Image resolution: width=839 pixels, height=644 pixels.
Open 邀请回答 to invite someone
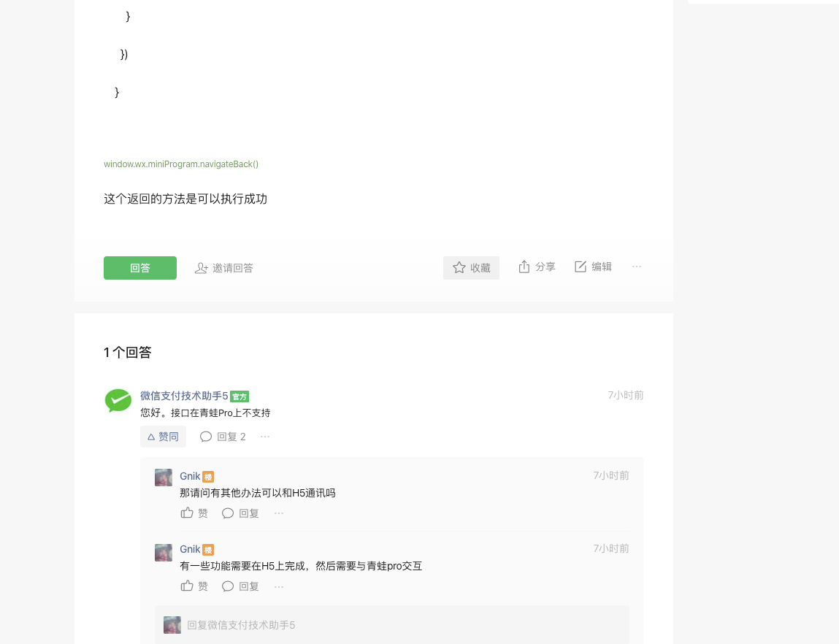(224, 268)
